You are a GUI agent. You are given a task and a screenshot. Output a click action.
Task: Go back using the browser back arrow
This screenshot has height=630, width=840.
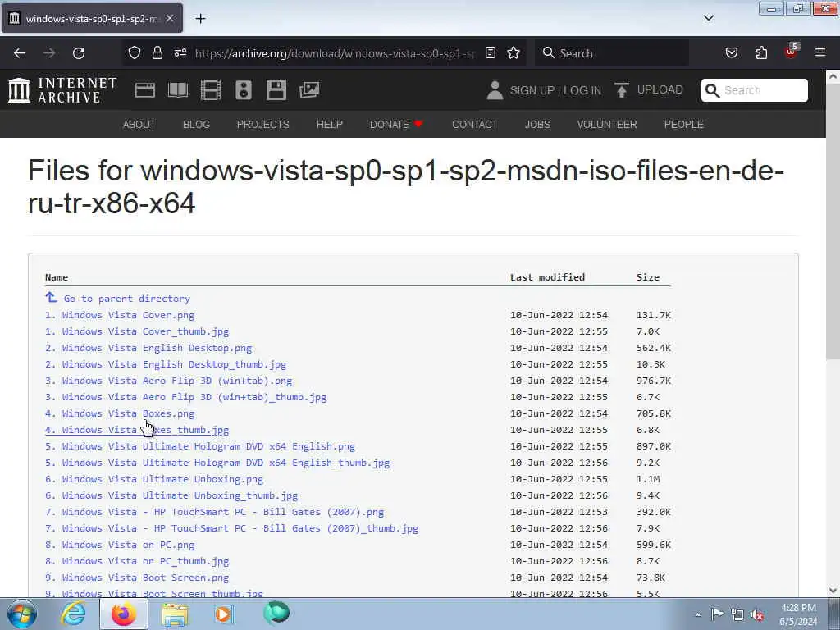point(20,53)
